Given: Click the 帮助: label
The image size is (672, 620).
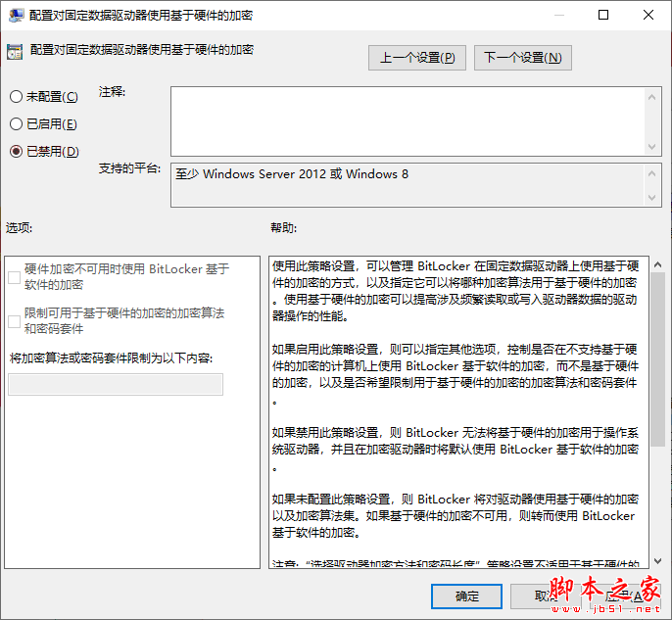Looking at the screenshot, I should point(284,227).
